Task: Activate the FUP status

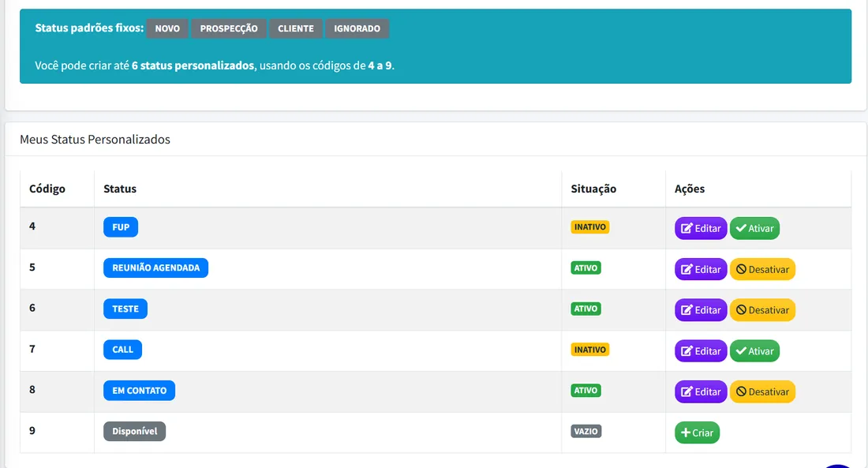Action: point(754,228)
